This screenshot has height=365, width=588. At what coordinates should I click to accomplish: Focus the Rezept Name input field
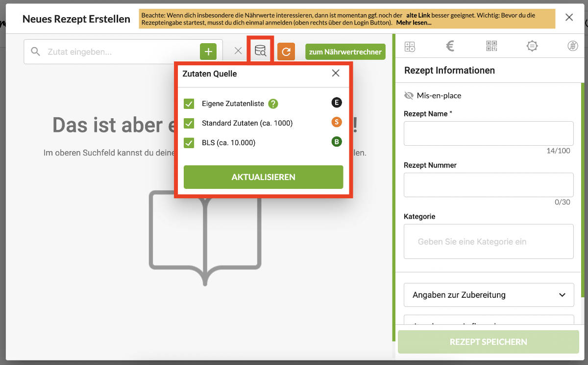click(489, 133)
